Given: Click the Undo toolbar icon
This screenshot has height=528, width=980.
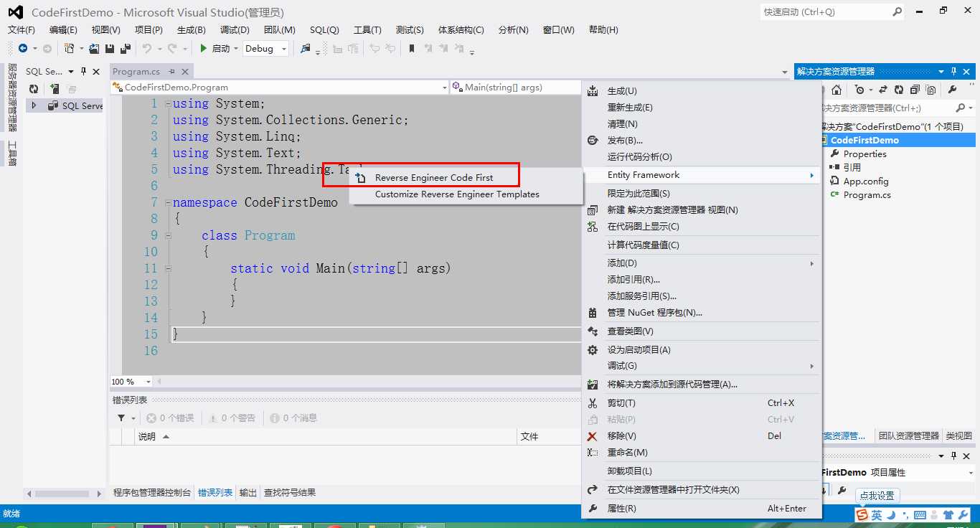Looking at the screenshot, I should [146, 49].
